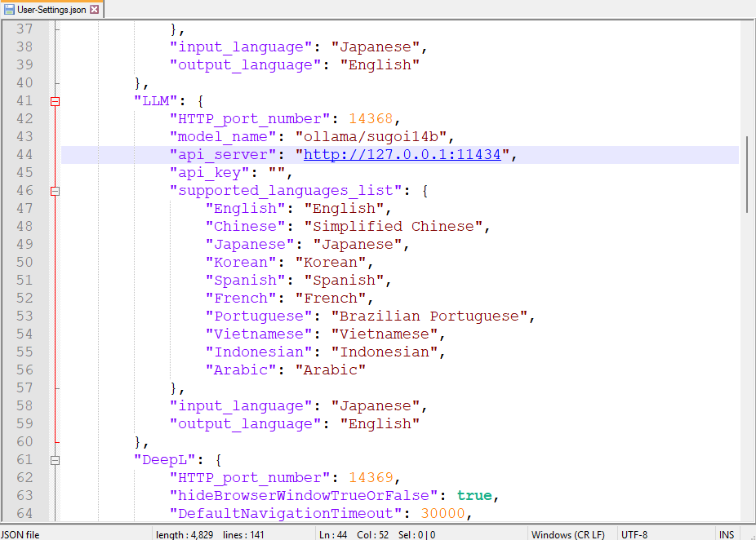
Task: Click the length : 4,829 status entry
Action: (185, 534)
